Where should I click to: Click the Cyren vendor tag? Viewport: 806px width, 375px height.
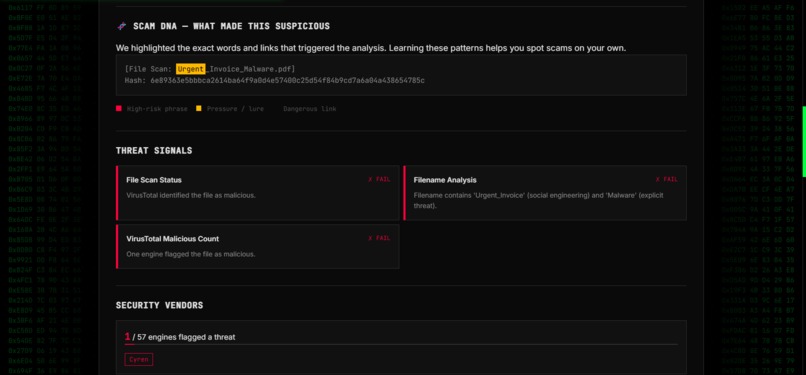[139, 360]
